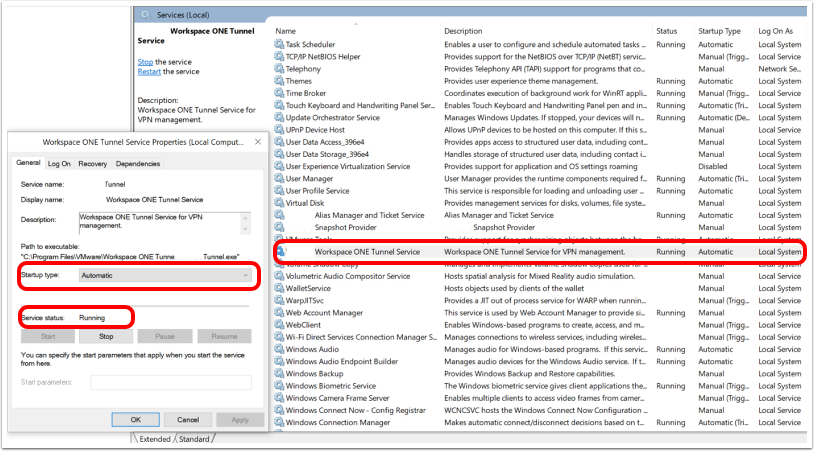Viewport: 814px width, 451px height.
Task: Click the Windows Backup service gear icon
Action: click(x=280, y=373)
